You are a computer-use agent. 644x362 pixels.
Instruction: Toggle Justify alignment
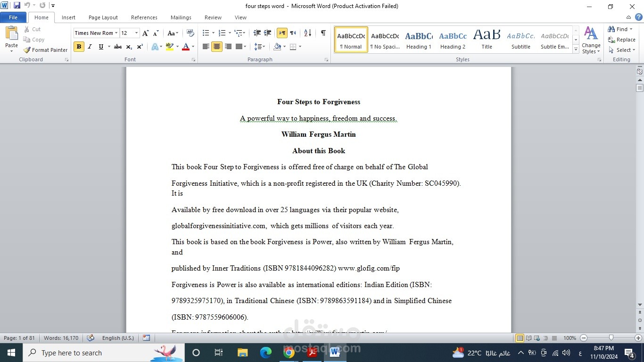click(239, 47)
